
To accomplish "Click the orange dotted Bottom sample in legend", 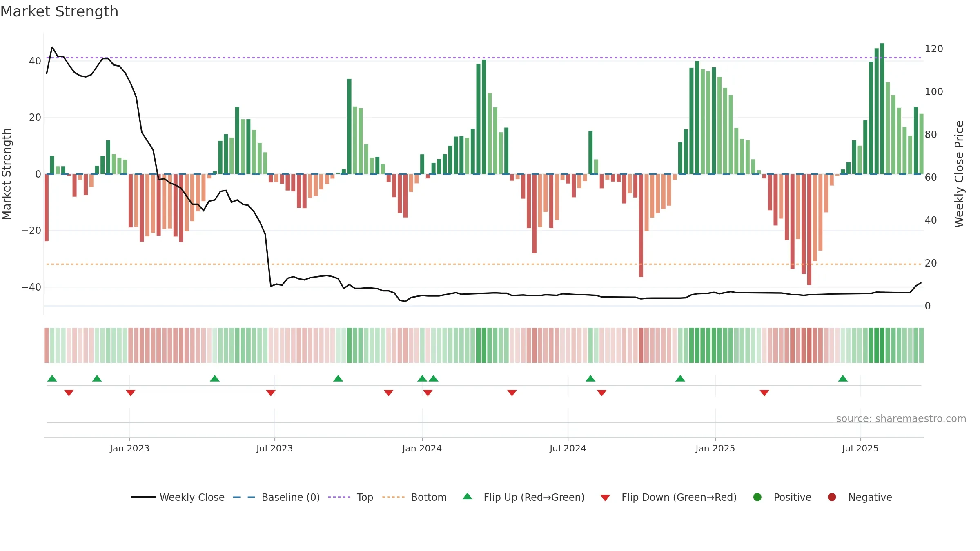I will tap(394, 497).
